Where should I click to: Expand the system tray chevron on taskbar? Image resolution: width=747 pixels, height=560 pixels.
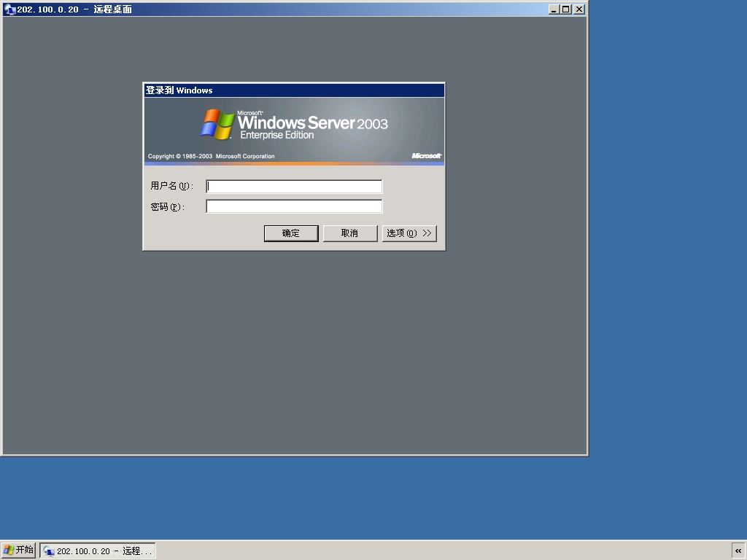coord(738,551)
